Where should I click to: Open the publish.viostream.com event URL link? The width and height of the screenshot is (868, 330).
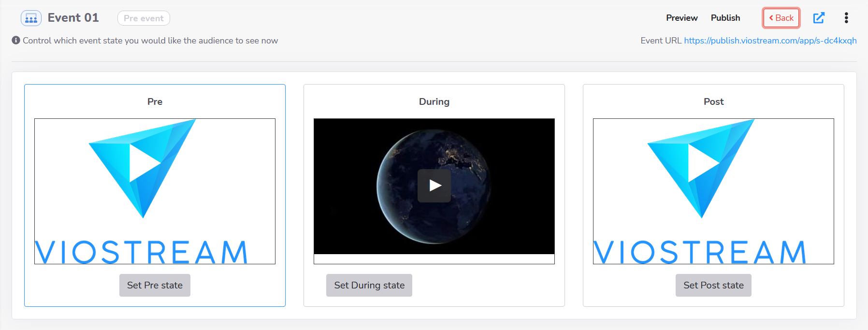(770, 41)
